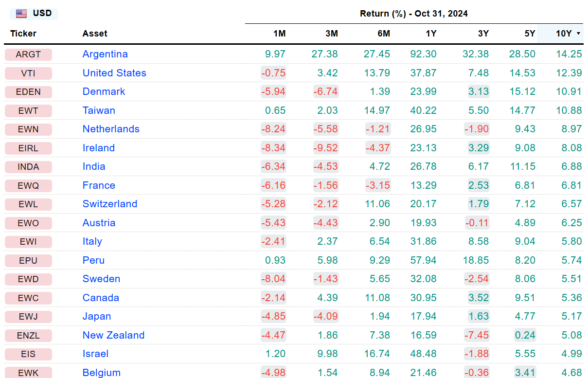Screen dimensions: 588x378
Task: Open the Argentina asset link
Action: pyautogui.click(x=105, y=54)
